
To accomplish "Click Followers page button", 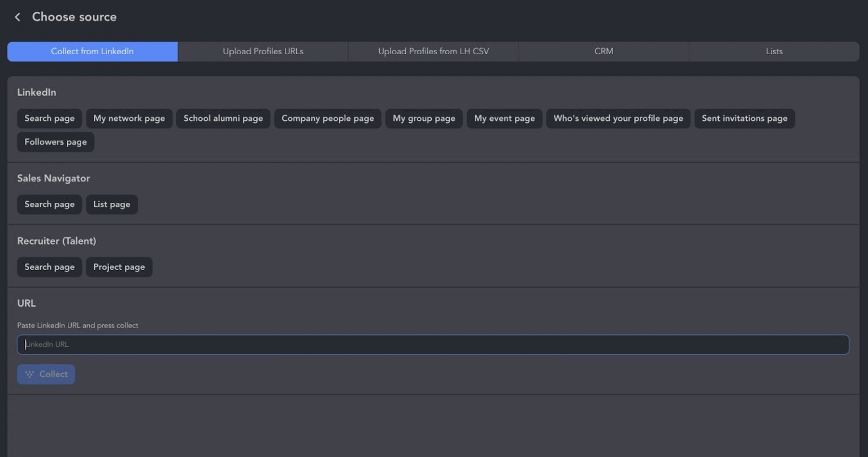I will (x=55, y=142).
